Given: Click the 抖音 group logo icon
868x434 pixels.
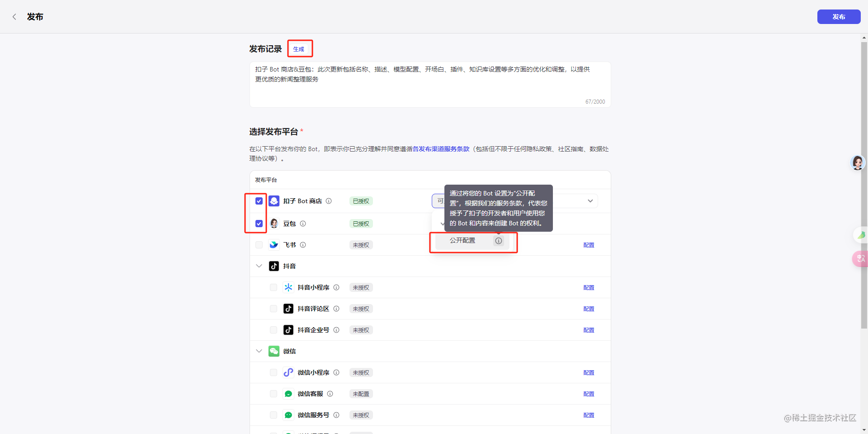Looking at the screenshot, I should point(274,266).
